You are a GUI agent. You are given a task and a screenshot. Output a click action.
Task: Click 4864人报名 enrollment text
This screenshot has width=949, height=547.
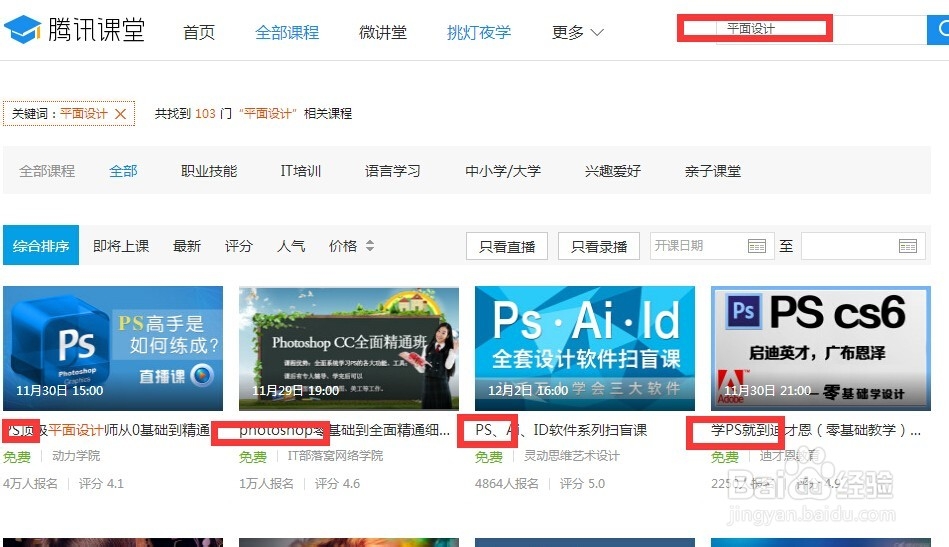point(507,483)
